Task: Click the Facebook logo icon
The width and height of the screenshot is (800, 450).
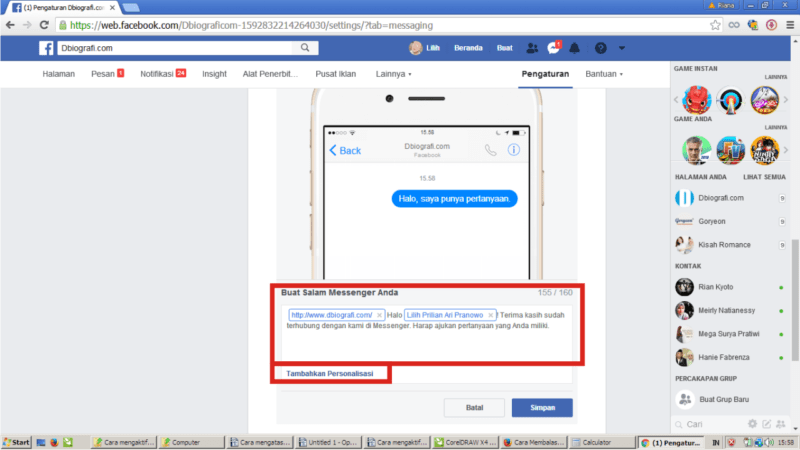Action: tap(46, 48)
